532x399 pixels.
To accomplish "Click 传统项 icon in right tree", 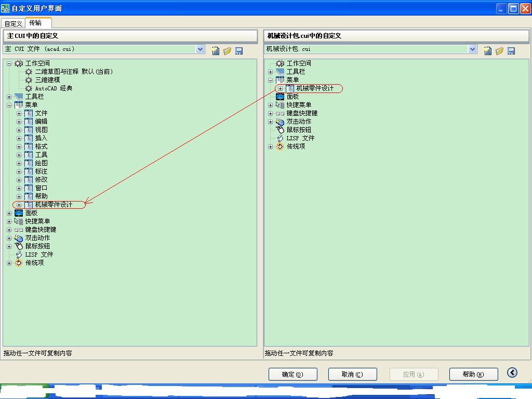I will click(280, 147).
